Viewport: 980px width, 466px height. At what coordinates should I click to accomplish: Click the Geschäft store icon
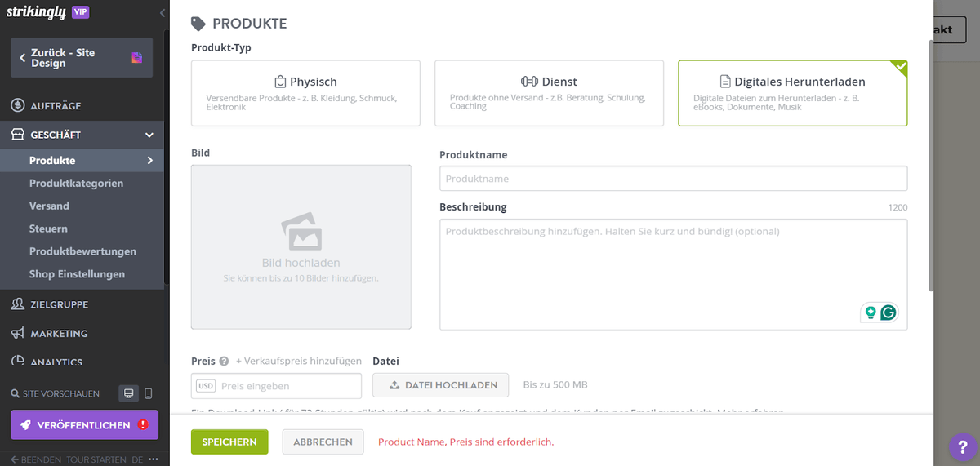[17, 135]
